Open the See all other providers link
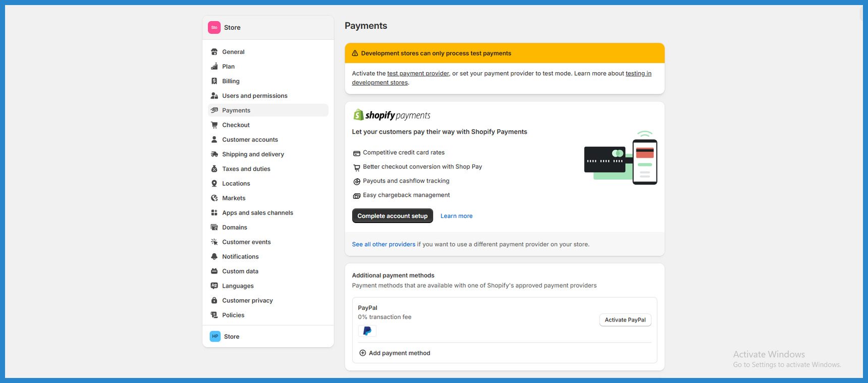868x383 pixels. (x=384, y=244)
